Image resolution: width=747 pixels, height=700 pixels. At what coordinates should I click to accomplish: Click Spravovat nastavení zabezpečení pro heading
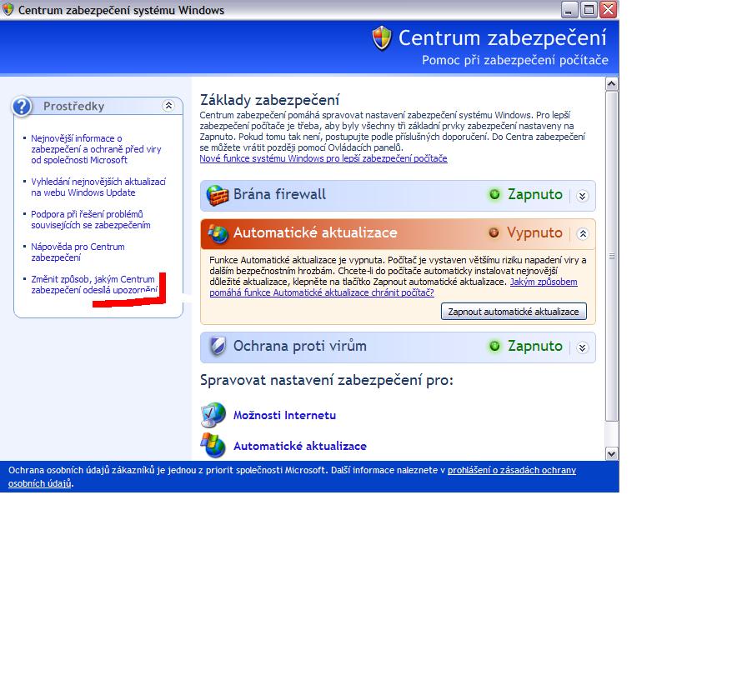326,380
